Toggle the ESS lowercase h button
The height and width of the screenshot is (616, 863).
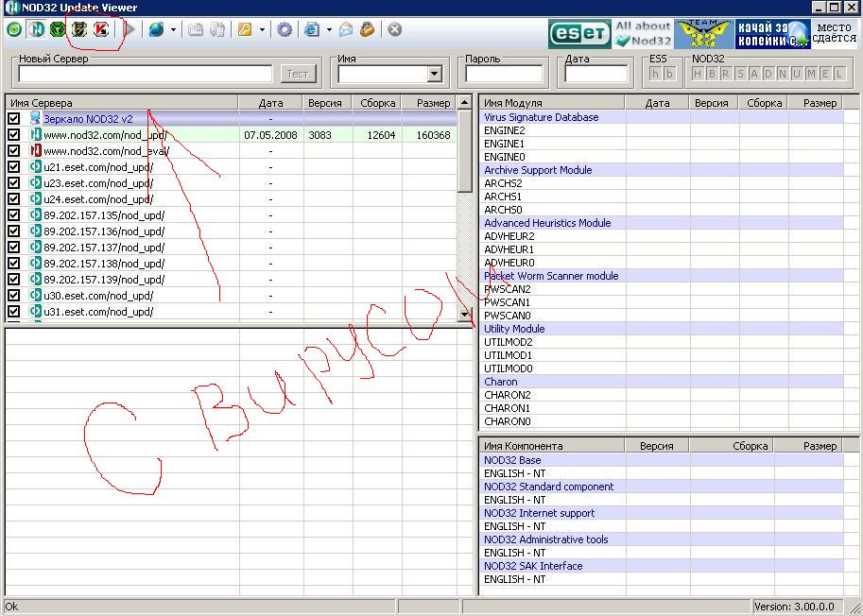[x=655, y=73]
